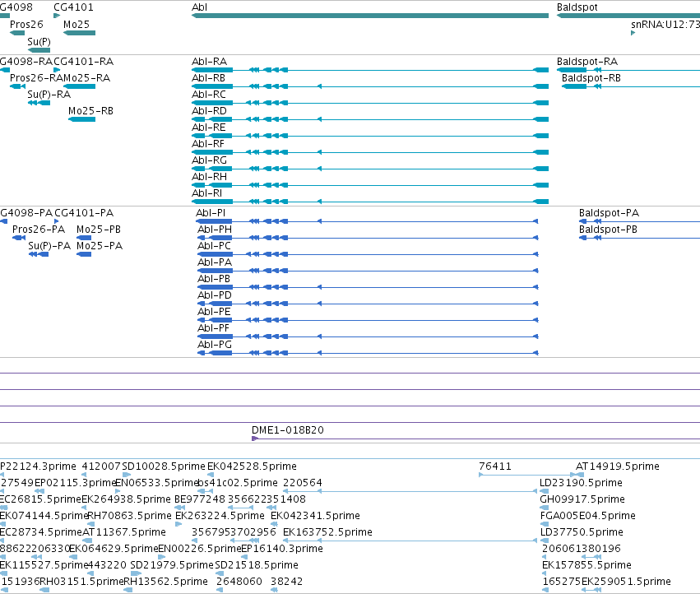Open the Abl-PD protein label
This screenshot has height=594, width=700.
tap(215, 295)
